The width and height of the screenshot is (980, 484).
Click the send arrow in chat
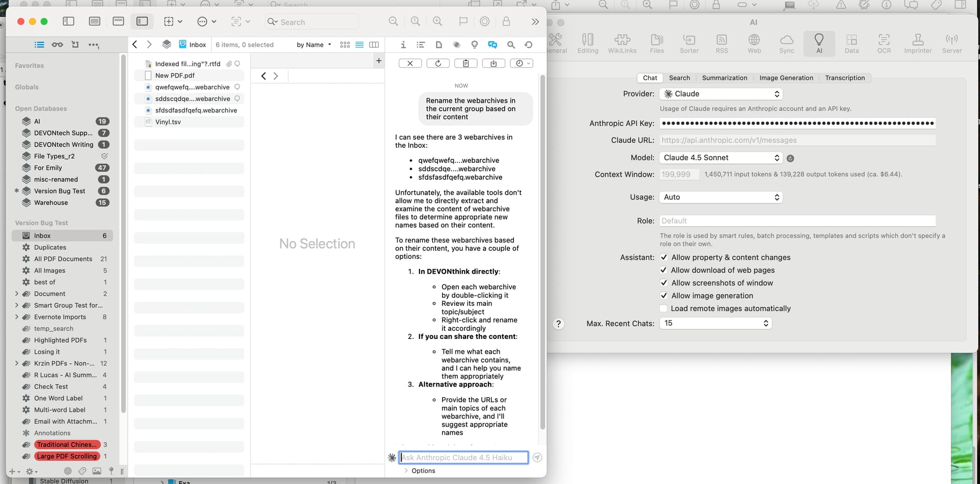537,457
